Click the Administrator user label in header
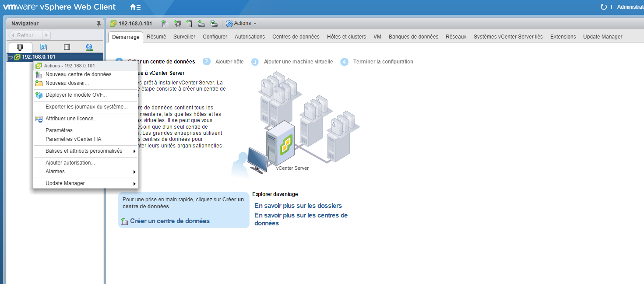Image resolution: width=644 pixels, height=284 pixels. (630, 7)
